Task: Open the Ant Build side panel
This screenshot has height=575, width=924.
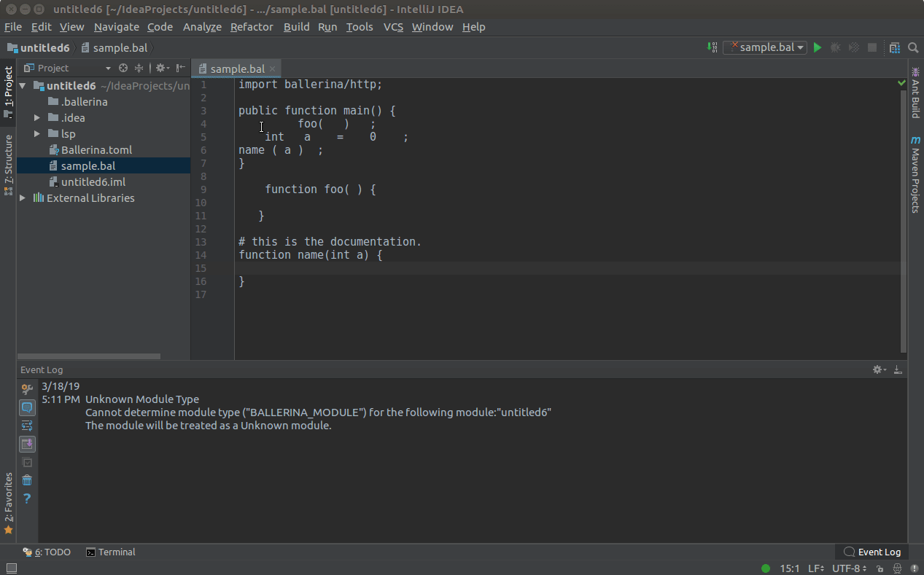Action: pyautogui.click(x=915, y=92)
